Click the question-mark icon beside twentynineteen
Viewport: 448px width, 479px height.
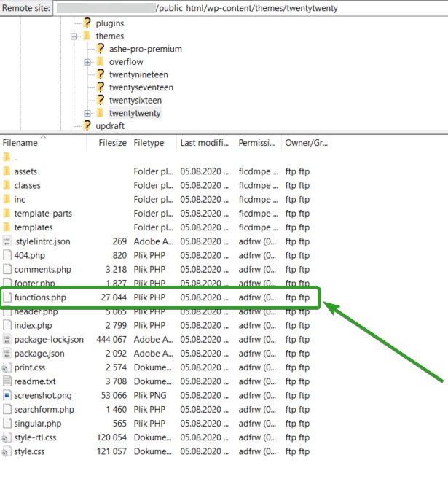click(x=101, y=74)
